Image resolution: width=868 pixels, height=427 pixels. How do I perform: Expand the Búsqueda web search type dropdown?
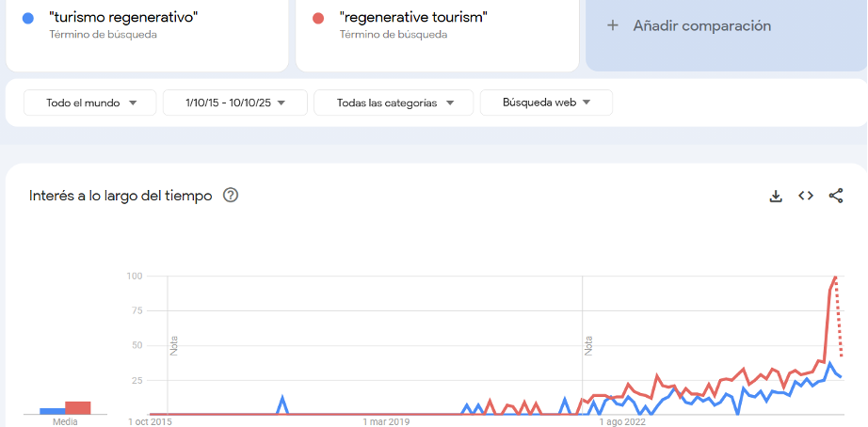pyautogui.click(x=546, y=103)
